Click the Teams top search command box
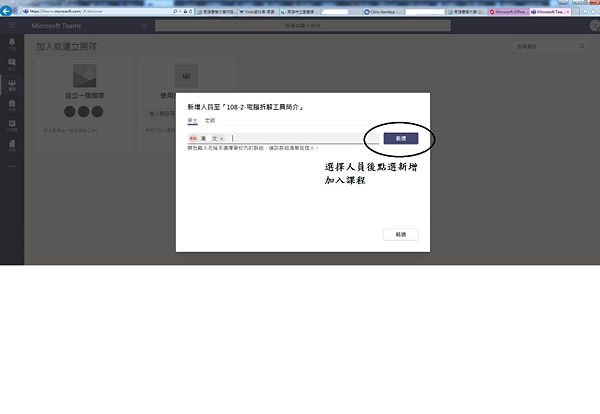 click(300, 25)
